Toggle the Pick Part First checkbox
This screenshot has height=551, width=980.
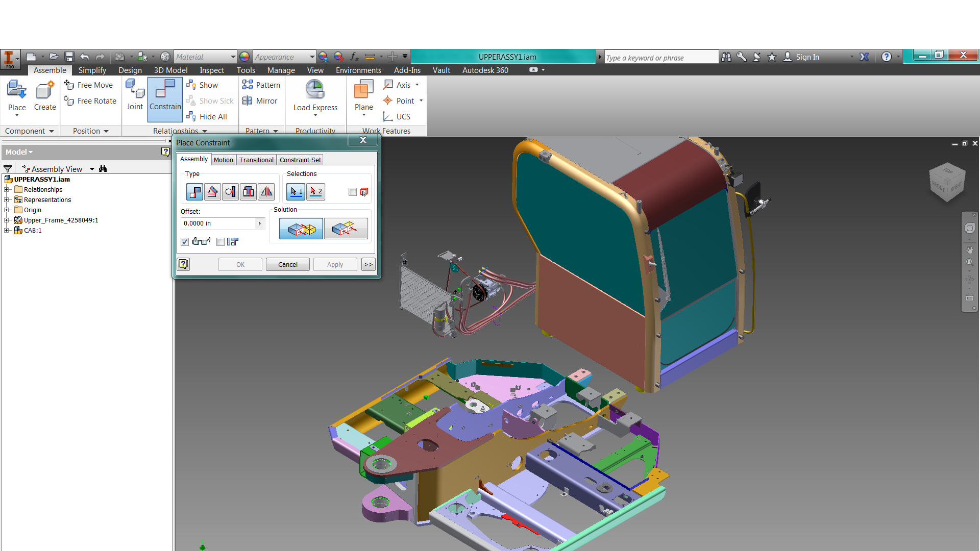(353, 192)
